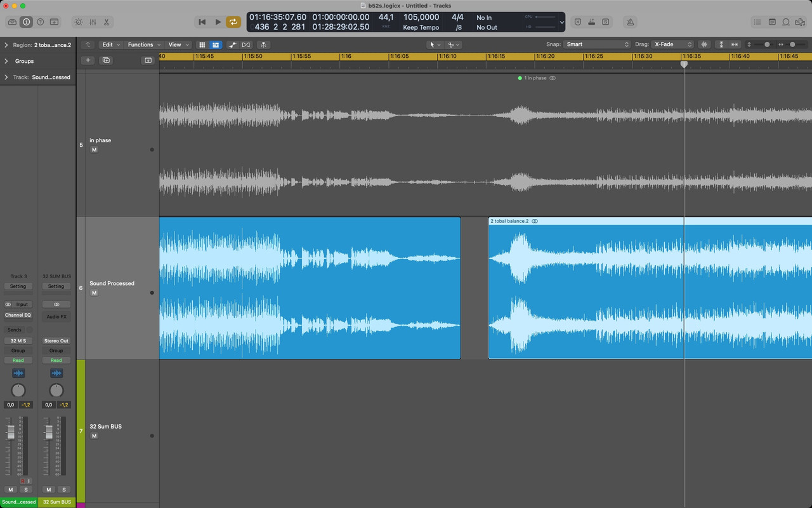The width and height of the screenshot is (812, 508).
Task: Open the Snap Smart dropdown
Action: [x=598, y=44]
